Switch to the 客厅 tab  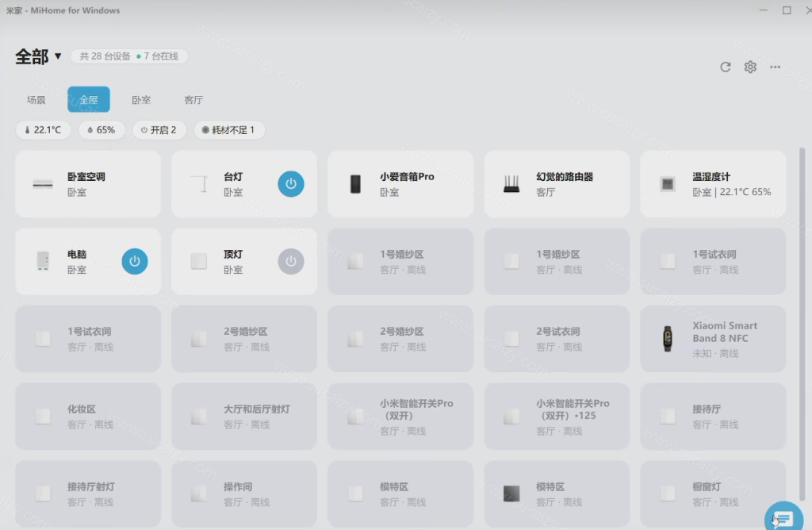point(193,100)
